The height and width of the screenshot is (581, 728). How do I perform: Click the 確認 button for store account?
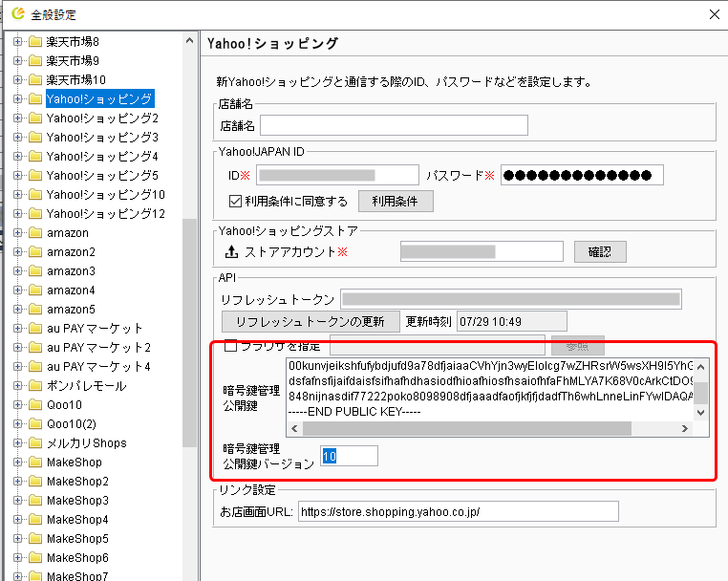pos(600,251)
